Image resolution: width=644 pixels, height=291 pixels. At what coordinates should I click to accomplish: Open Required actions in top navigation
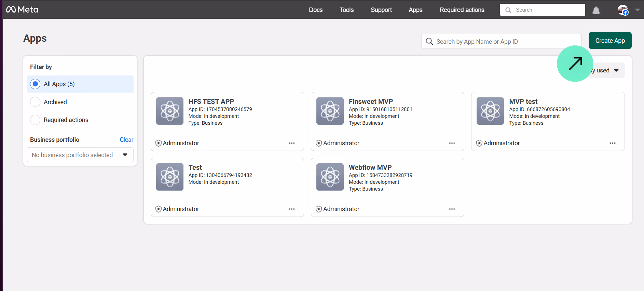[462, 10]
